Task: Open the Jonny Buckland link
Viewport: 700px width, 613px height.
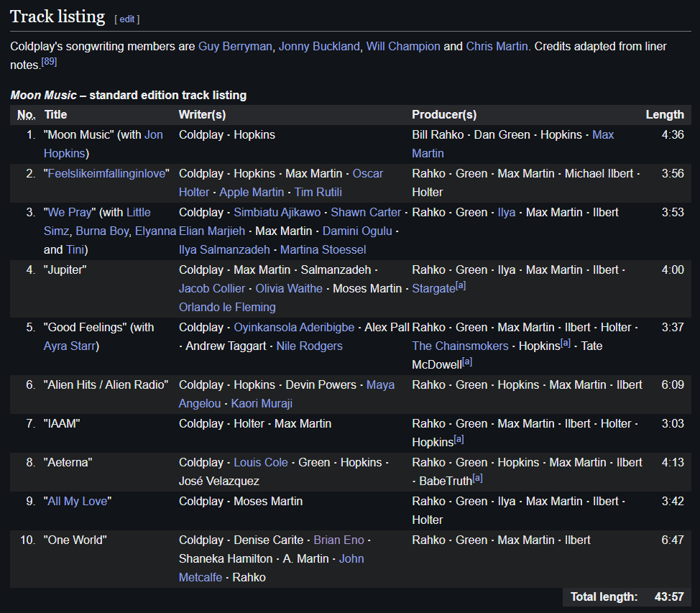Action: click(319, 47)
